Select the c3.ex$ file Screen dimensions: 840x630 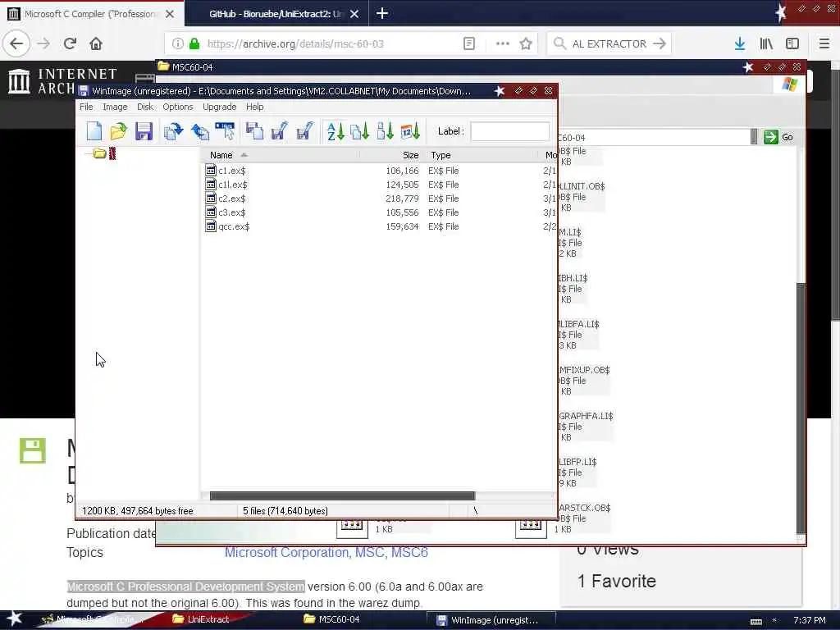coord(226,212)
